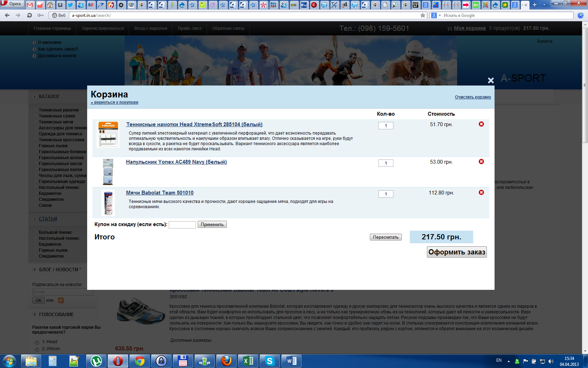588x368 pixels.
Task: Open a new browser tab with plus
Action: click(x=534, y=5)
